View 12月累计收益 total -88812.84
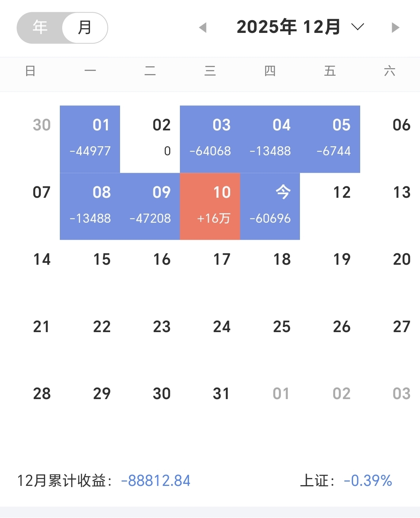Screen dimensions: 420x518 [104, 481]
